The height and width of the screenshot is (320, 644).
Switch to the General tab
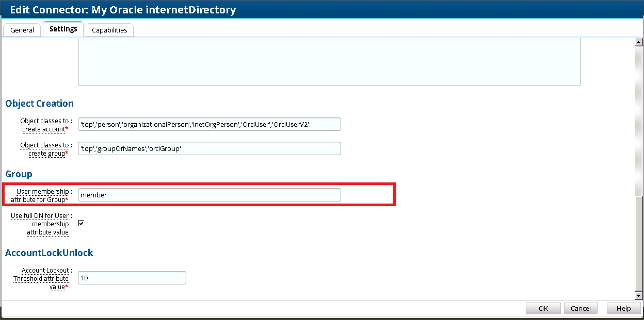pyautogui.click(x=22, y=30)
